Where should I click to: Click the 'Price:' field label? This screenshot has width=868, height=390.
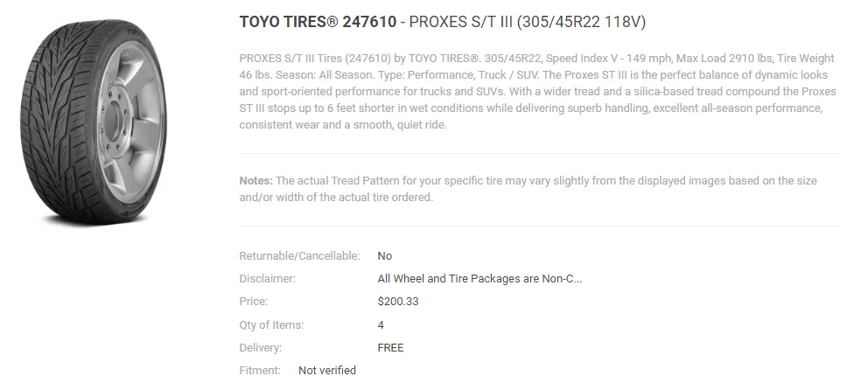(254, 302)
